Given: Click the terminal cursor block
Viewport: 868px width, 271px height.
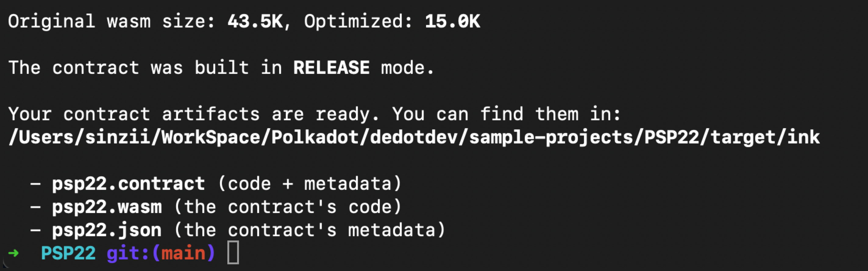Looking at the screenshot, I should (233, 252).
